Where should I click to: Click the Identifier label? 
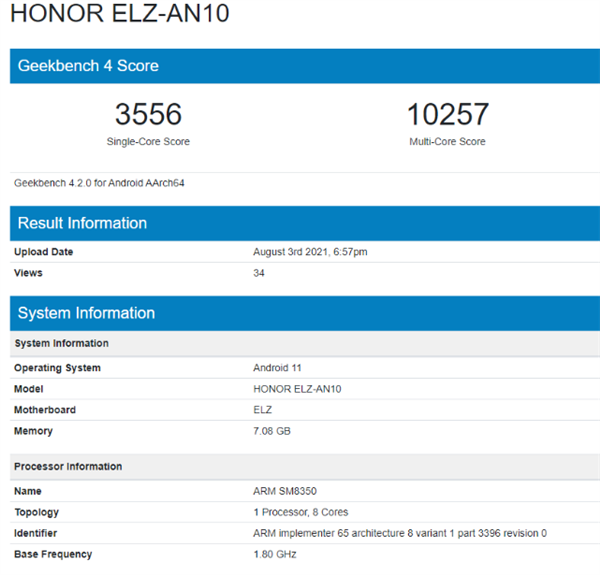(36, 533)
